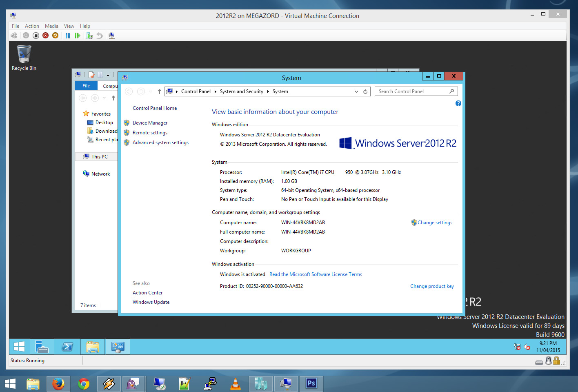Click Change product key

pyautogui.click(x=432, y=286)
